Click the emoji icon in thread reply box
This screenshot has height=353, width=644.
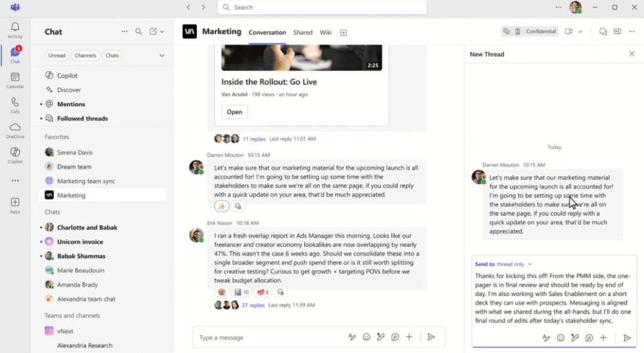(x=560, y=337)
